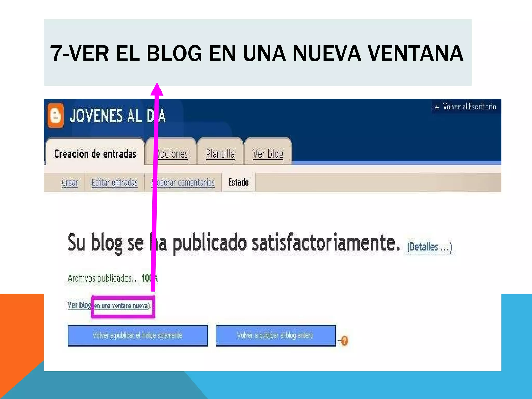Click Volver a publicar el blog entero button
This screenshot has width=532, height=399.
pyautogui.click(x=276, y=336)
